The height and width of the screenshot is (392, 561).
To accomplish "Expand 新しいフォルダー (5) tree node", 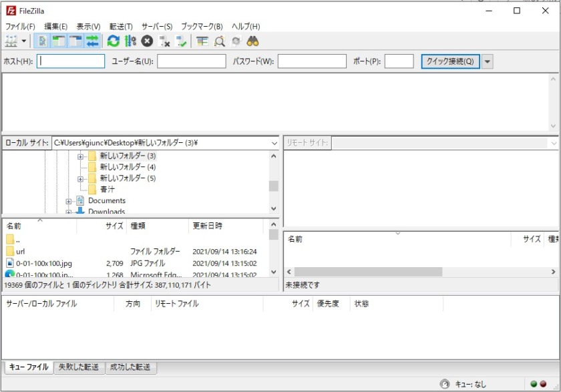I will 80,179.
